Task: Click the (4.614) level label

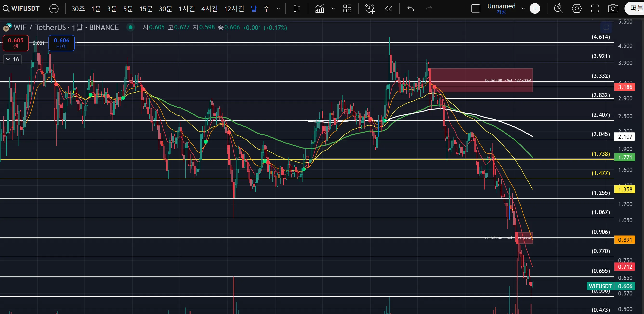Action: pyautogui.click(x=600, y=37)
